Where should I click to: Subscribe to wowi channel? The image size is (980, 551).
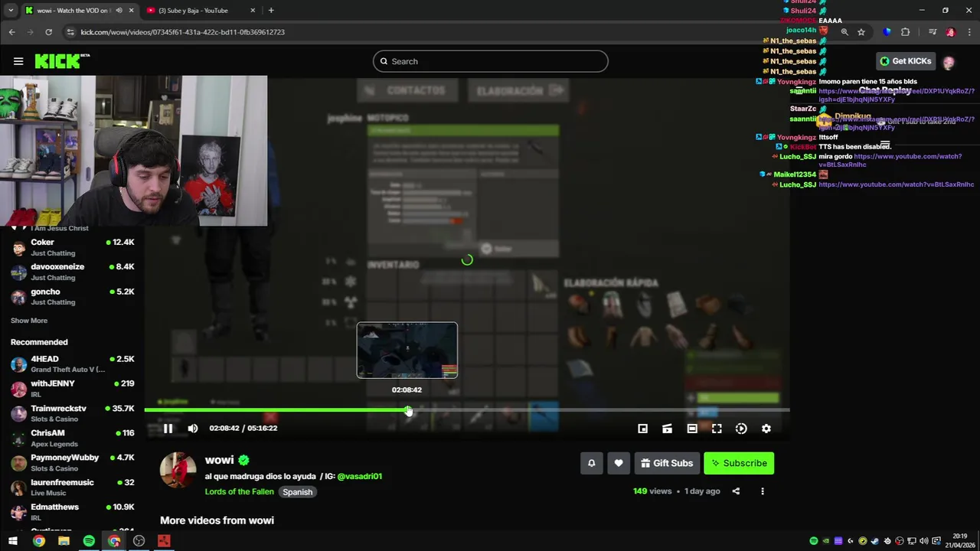[x=739, y=463]
